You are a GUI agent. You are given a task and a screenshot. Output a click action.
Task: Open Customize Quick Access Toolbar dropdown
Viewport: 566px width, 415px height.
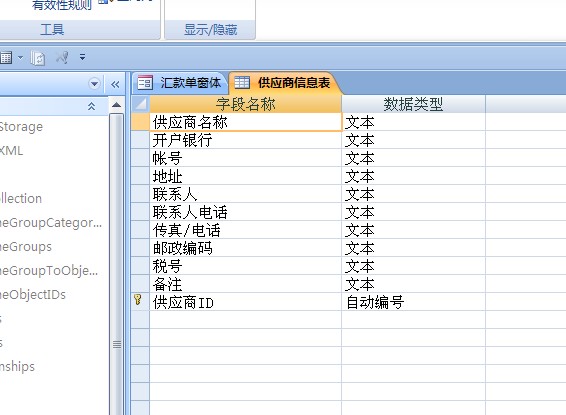pos(82,57)
